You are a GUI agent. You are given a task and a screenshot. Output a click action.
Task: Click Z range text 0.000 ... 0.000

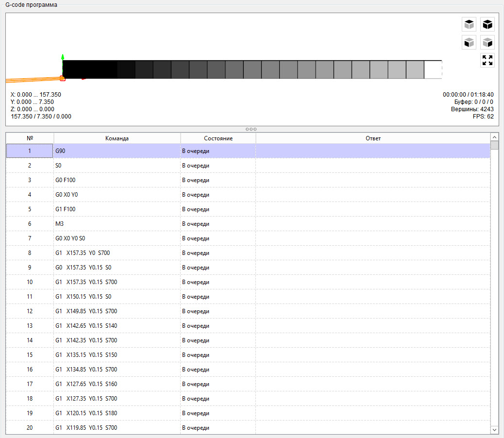[32, 109]
